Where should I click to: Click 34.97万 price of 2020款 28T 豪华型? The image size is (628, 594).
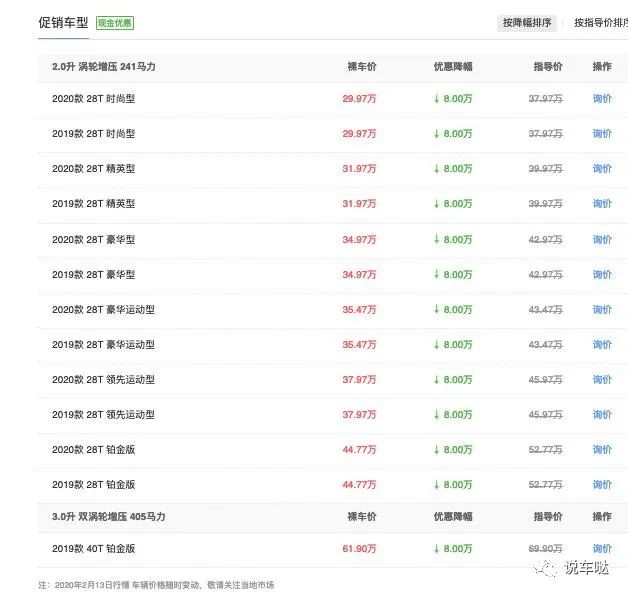click(x=359, y=240)
